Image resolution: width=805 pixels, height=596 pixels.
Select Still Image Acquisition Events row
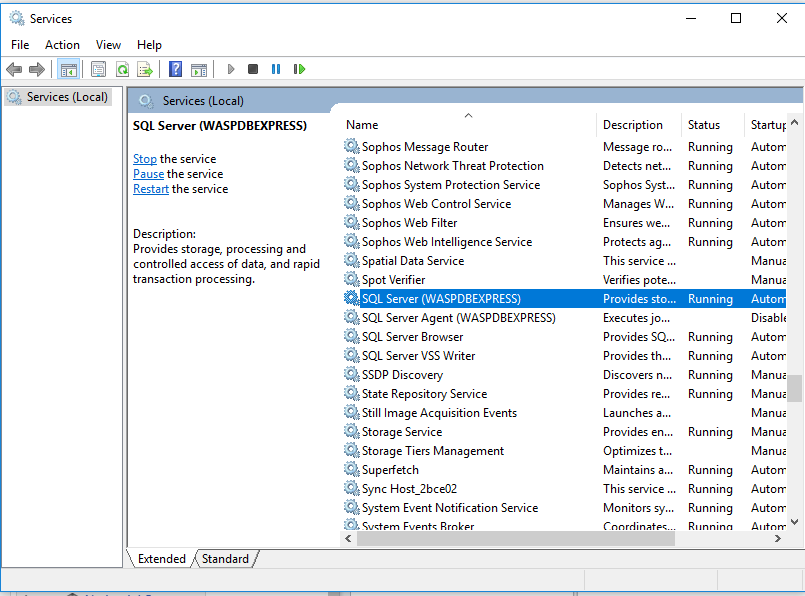(x=564, y=412)
